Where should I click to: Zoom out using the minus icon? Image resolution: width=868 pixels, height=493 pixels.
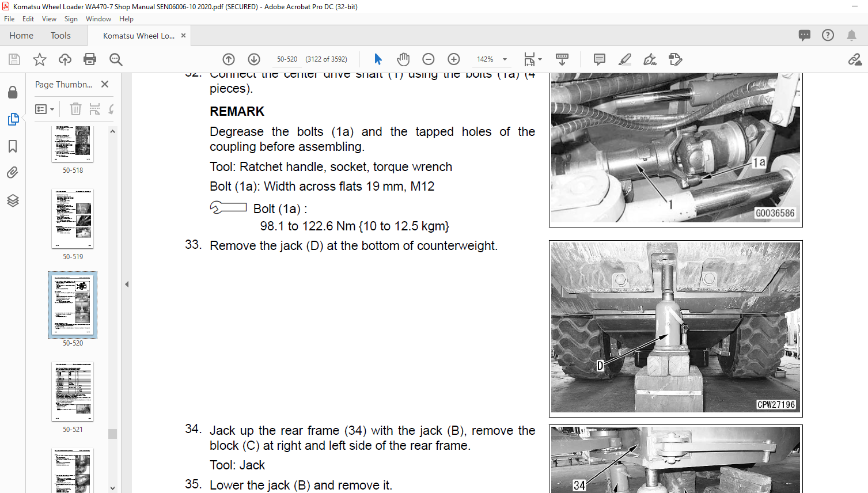point(429,59)
